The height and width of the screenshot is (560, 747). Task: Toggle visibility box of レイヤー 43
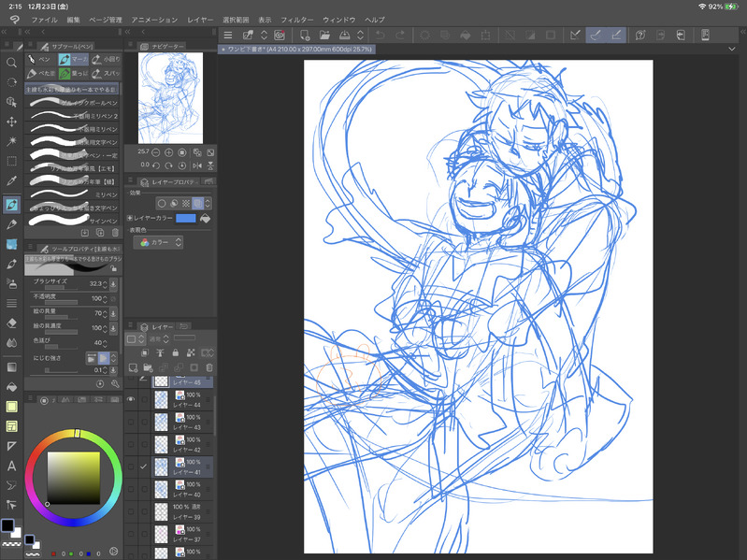131,422
